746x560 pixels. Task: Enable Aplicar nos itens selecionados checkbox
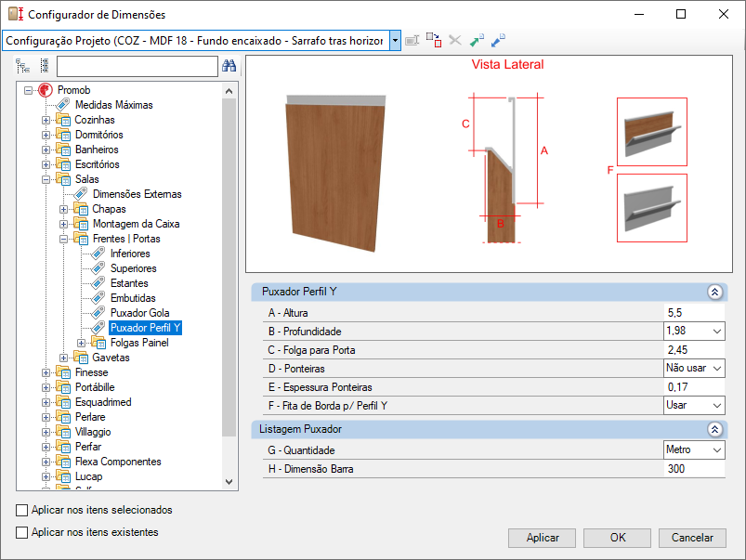click(x=22, y=510)
